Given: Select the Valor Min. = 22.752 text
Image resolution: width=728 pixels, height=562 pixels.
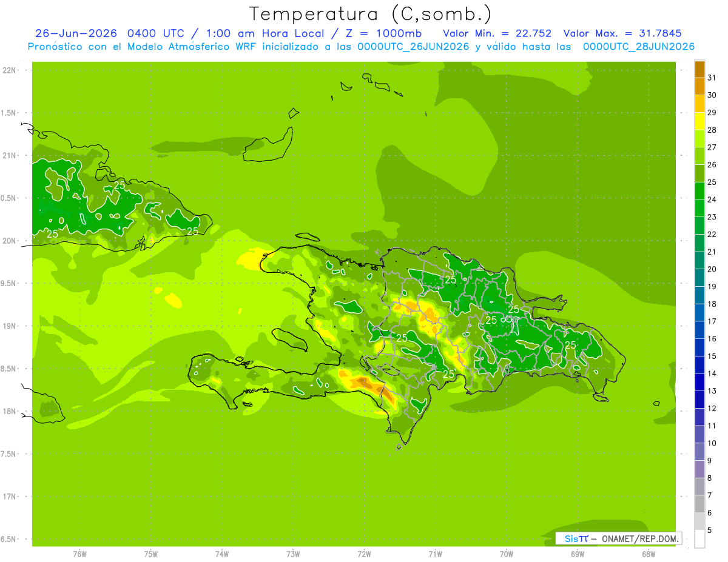Looking at the screenshot, I should tap(497, 33).
